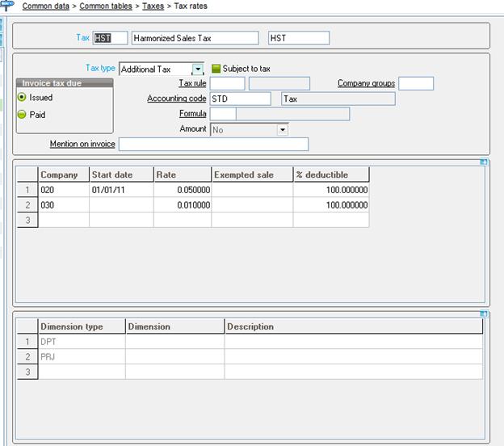Click the Dimension cell in PRJ row
The image size is (504, 446).
point(174,356)
